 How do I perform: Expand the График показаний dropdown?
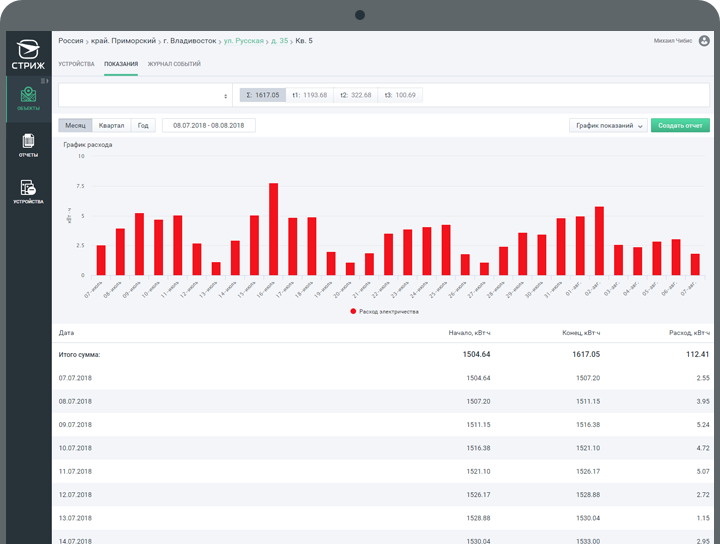(608, 126)
